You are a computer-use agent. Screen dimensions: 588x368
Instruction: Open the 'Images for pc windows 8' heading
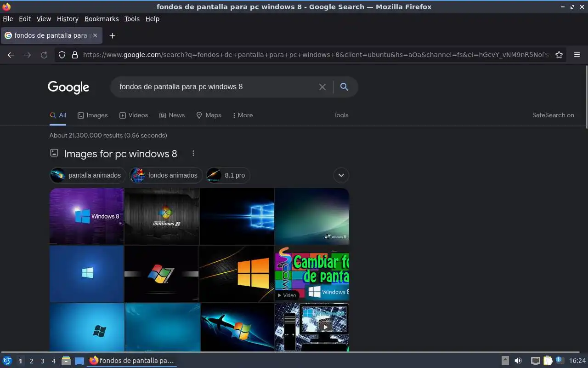pos(120,154)
